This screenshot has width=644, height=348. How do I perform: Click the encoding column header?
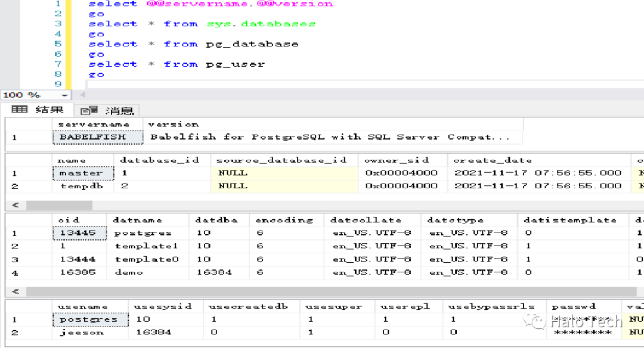tap(287, 220)
